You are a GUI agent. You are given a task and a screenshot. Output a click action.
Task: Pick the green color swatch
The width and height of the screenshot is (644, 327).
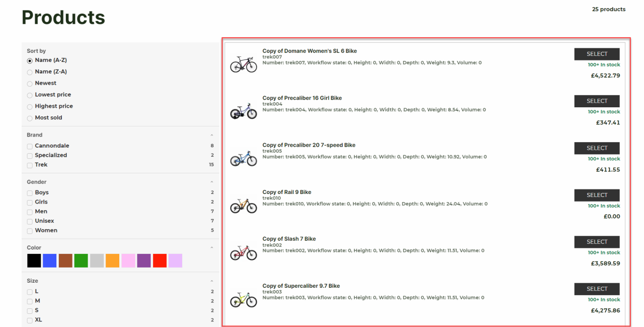tap(81, 260)
